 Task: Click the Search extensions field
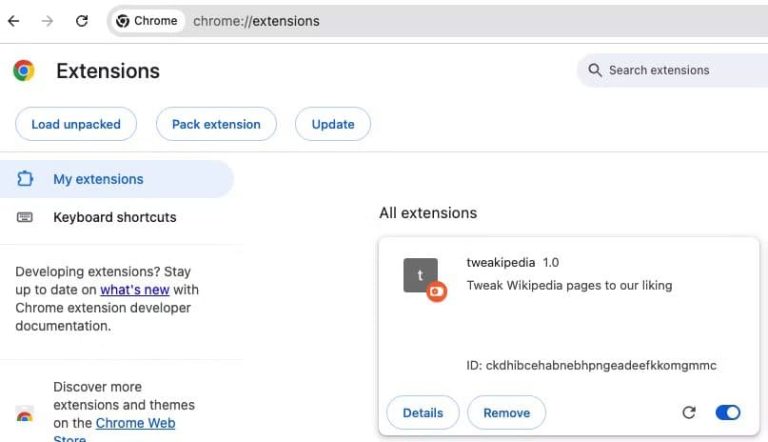tap(672, 70)
